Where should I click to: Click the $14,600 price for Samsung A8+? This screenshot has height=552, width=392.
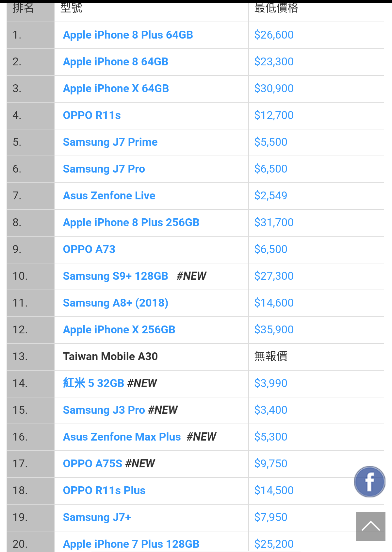tap(274, 303)
